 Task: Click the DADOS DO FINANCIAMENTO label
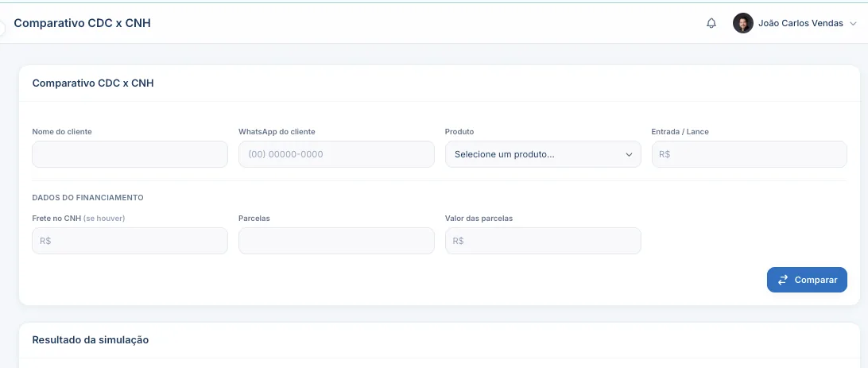[x=88, y=198]
